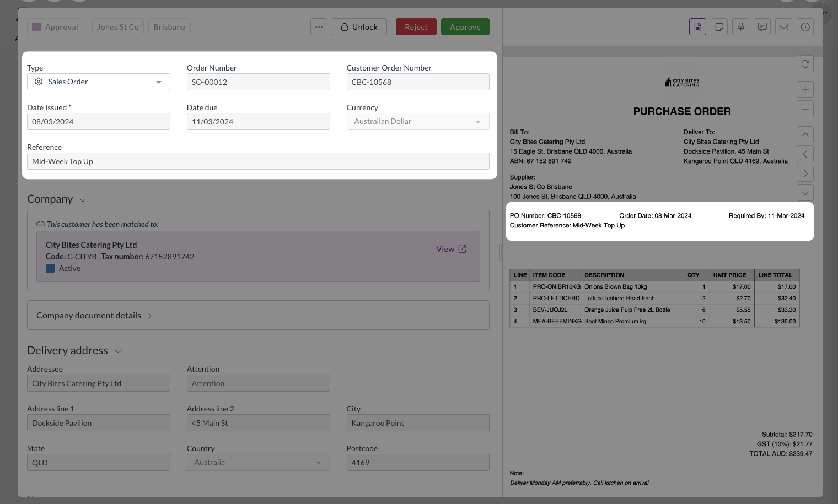Open the Country Australia dropdown
The image size is (838, 504).
click(x=258, y=463)
